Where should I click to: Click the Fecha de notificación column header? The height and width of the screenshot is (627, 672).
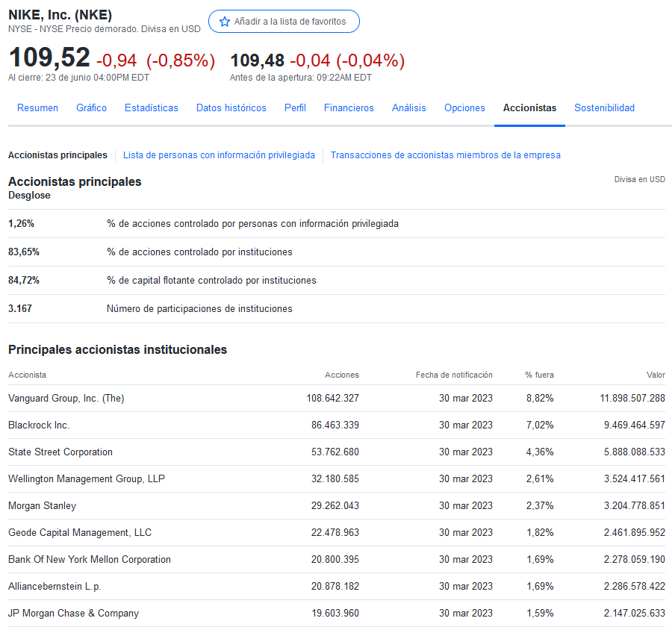(454, 375)
